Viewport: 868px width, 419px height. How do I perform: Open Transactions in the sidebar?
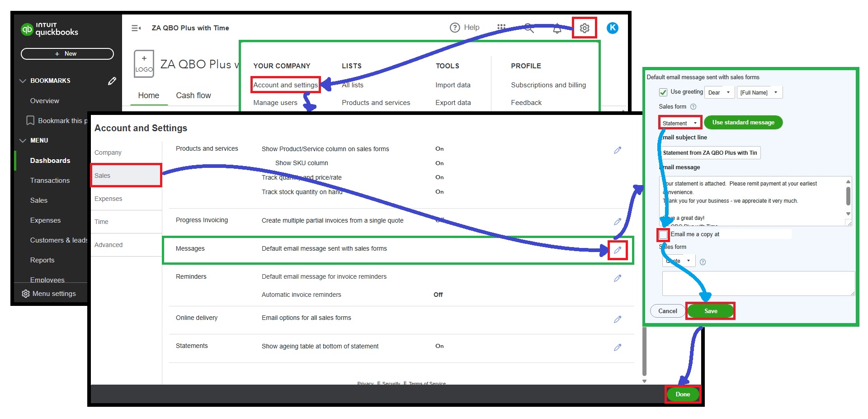pos(50,181)
